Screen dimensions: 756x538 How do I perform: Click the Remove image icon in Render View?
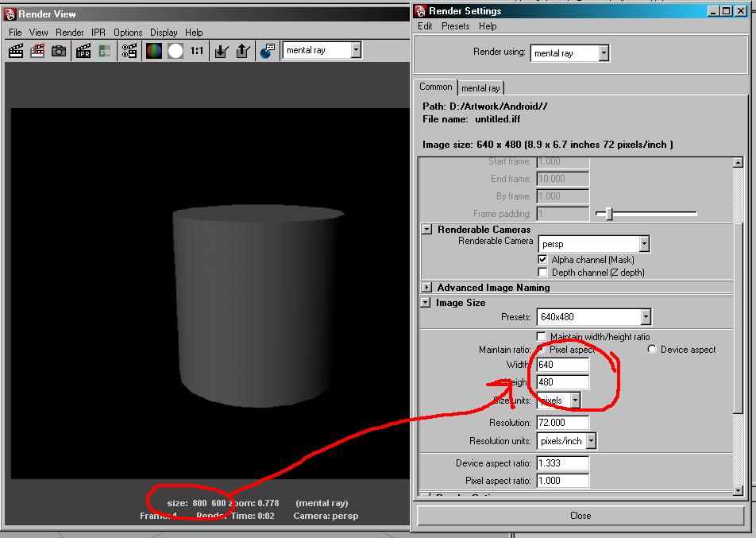(243, 51)
